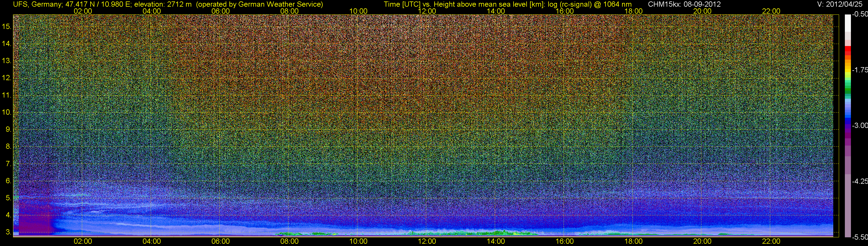
Task: Select the 12:00 label on lower time axis
Action: [427, 241]
